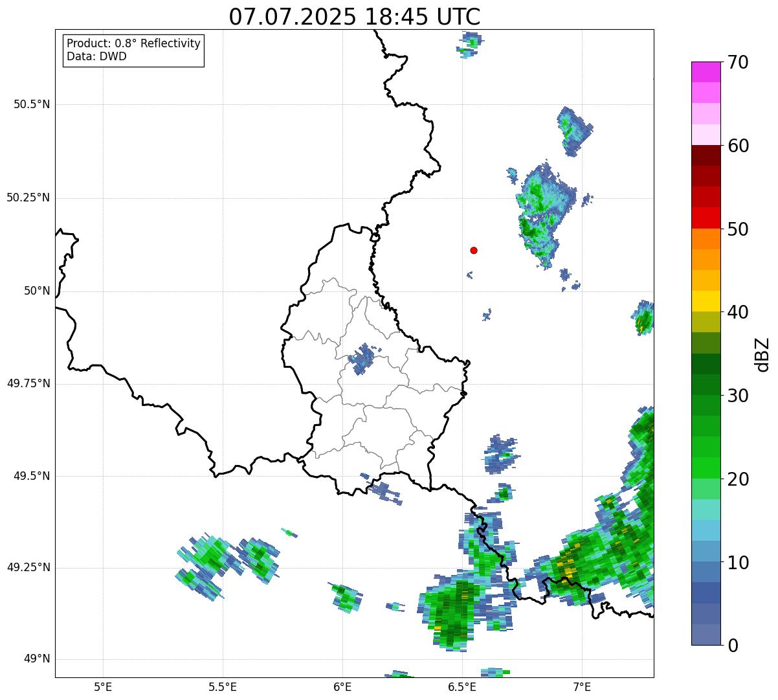Click the 49.5°N latitude label

(32, 476)
